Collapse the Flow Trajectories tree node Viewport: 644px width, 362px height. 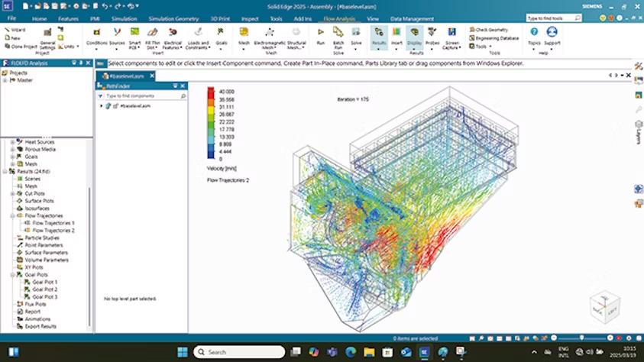click(13, 216)
